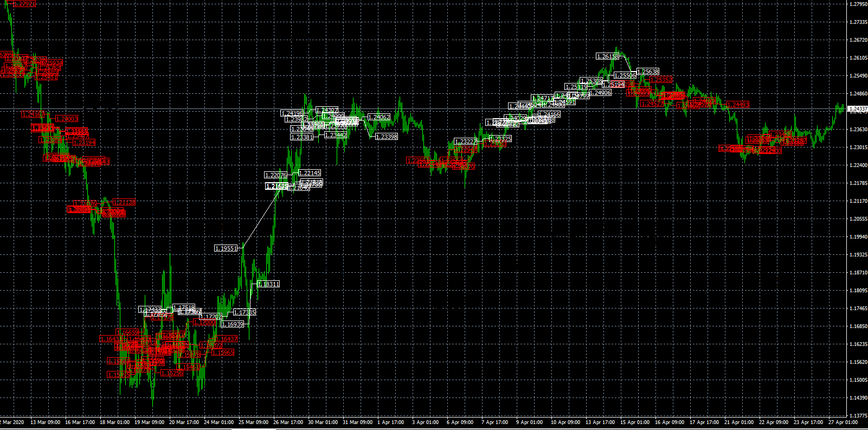Click the white trade label 1.25308
Screen dimensions: 868x430
(591, 81)
